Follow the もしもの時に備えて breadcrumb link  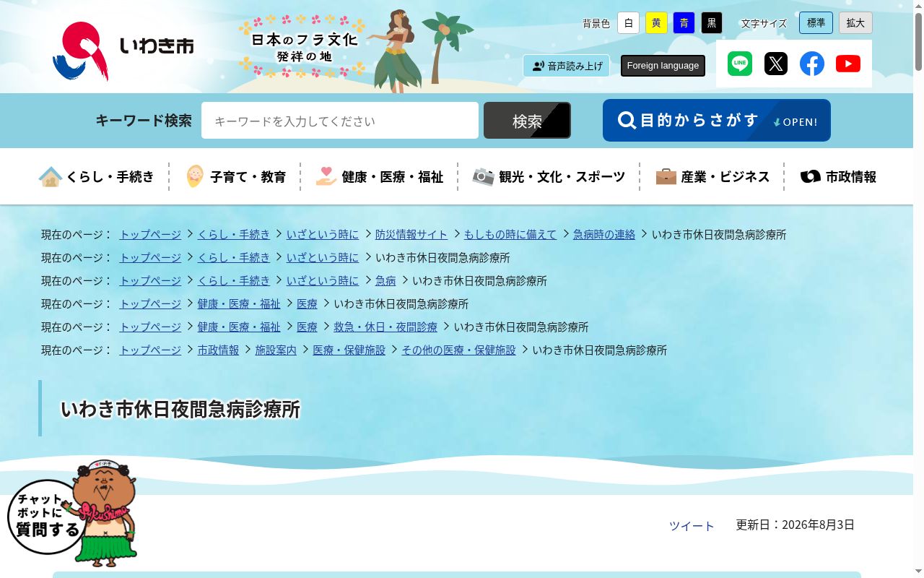coord(510,234)
